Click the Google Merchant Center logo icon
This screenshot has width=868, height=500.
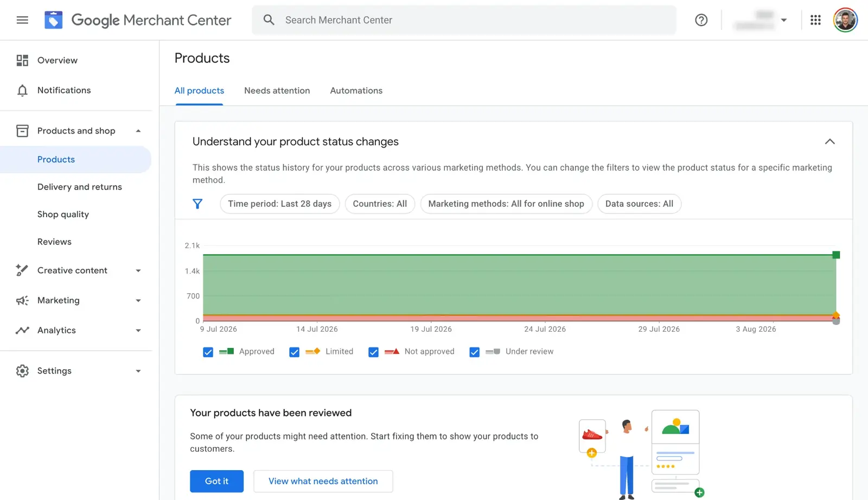(x=53, y=20)
